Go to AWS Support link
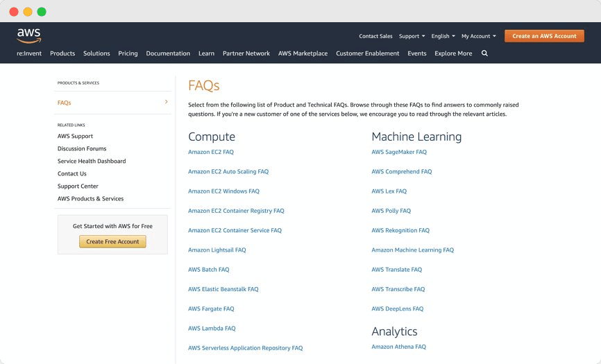Image resolution: width=601 pixels, height=364 pixels. pyautogui.click(x=75, y=136)
